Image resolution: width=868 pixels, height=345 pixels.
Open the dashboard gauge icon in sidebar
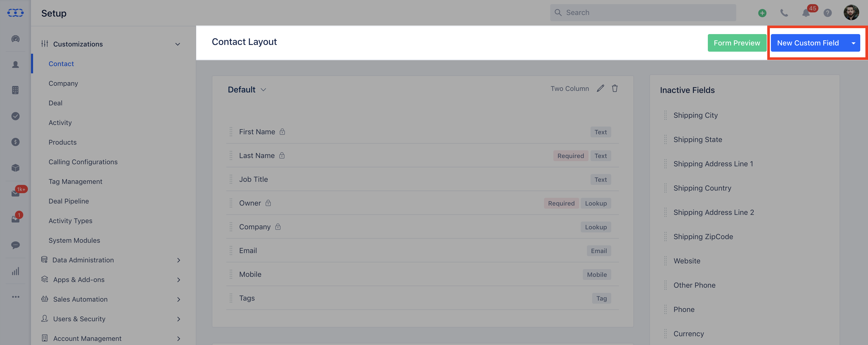point(16,39)
